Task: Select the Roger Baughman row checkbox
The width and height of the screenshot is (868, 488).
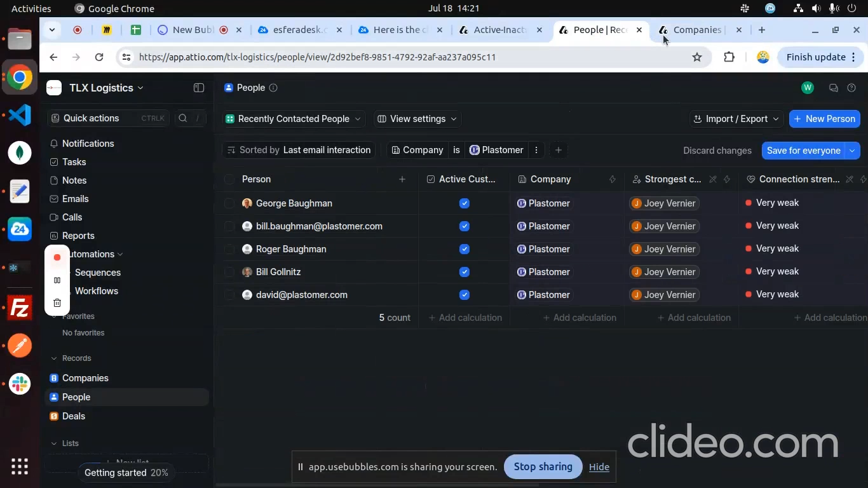Action: (229, 249)
